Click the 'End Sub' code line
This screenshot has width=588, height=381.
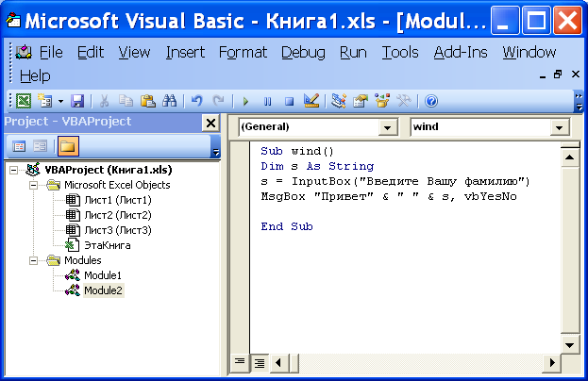(287, 226)
